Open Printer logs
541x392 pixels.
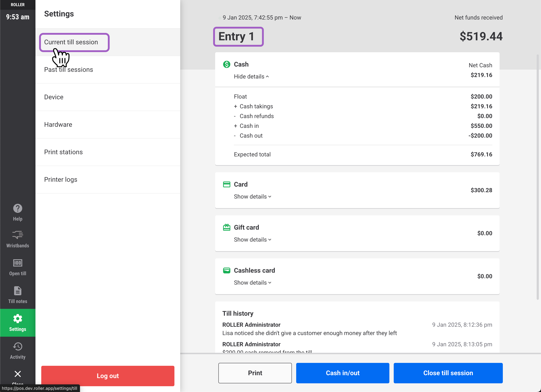tap(108, 180)
